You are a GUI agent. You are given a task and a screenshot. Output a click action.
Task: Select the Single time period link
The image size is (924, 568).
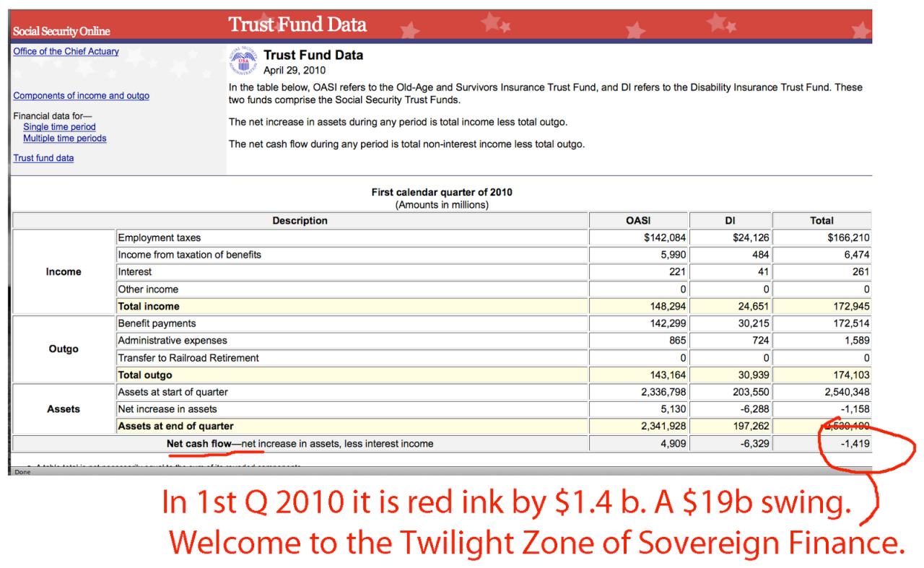pyautogui.click(x=59, y=127)
